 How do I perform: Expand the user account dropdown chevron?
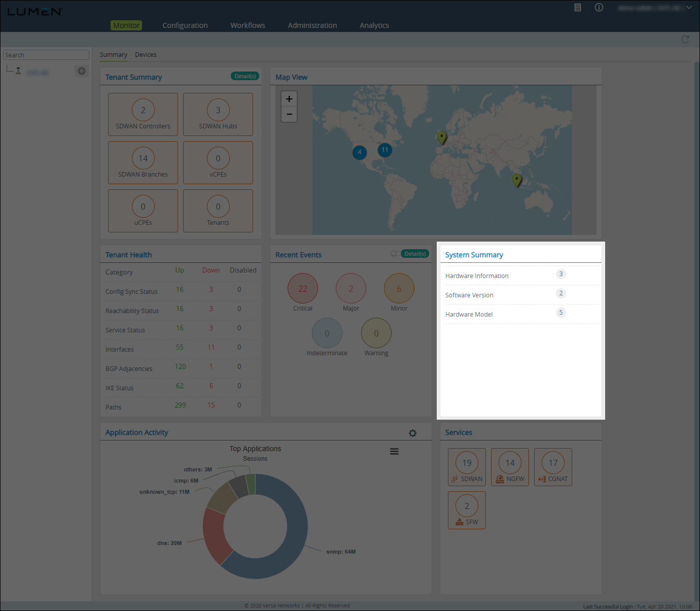(689, 8)
